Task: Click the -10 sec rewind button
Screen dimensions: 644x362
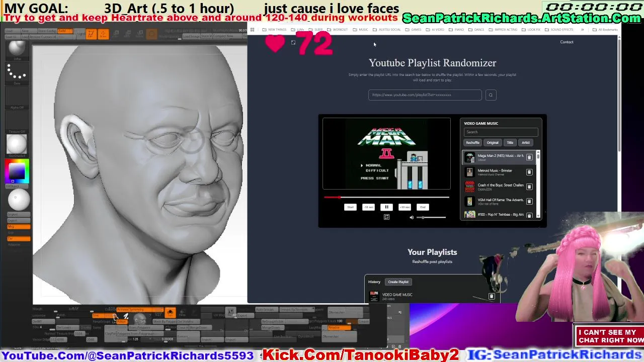Action: click(x=368, y=207)
